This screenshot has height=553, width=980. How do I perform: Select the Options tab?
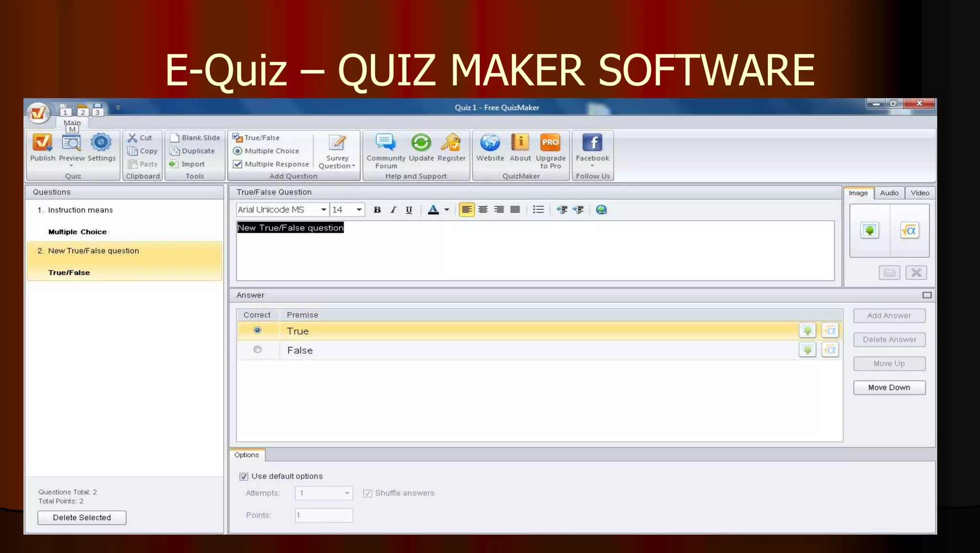(246, 455)
